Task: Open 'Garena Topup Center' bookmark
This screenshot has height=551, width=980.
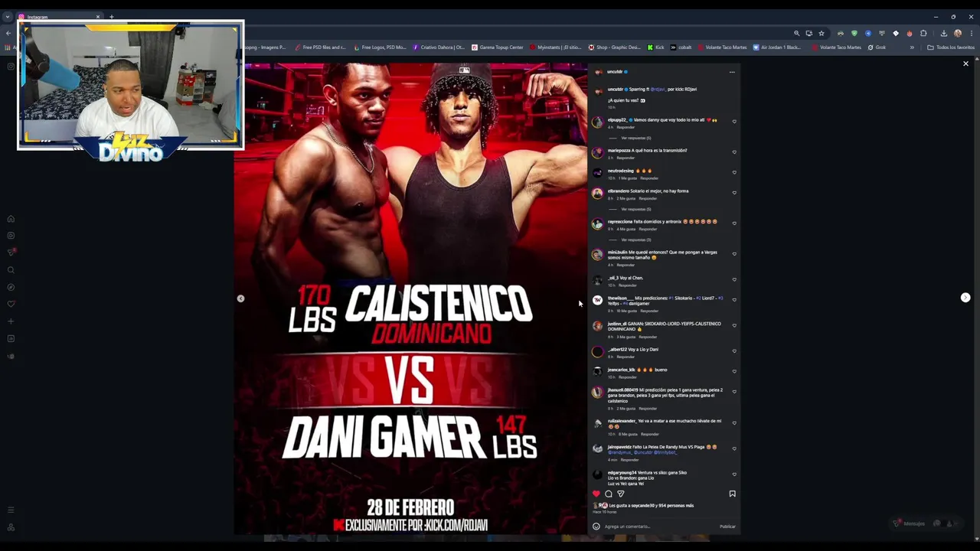Action: [x=498, y=47]
